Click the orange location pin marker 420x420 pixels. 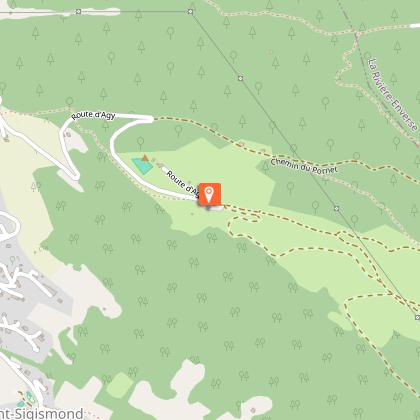point(210,194)
